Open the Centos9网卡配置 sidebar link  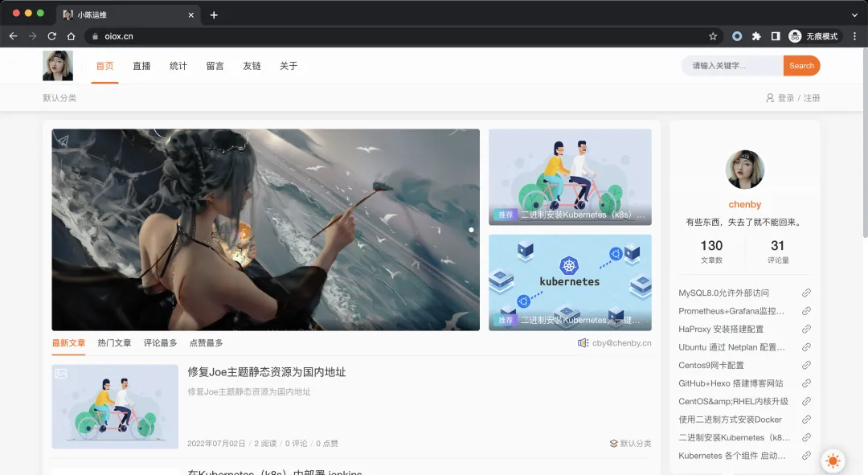point(711,366)
